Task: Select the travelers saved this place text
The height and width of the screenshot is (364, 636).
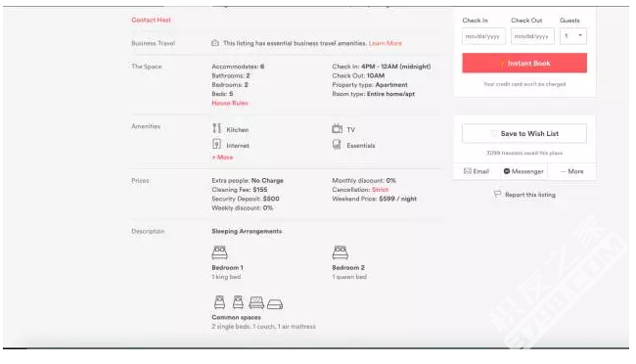Action: click(524, 153)
